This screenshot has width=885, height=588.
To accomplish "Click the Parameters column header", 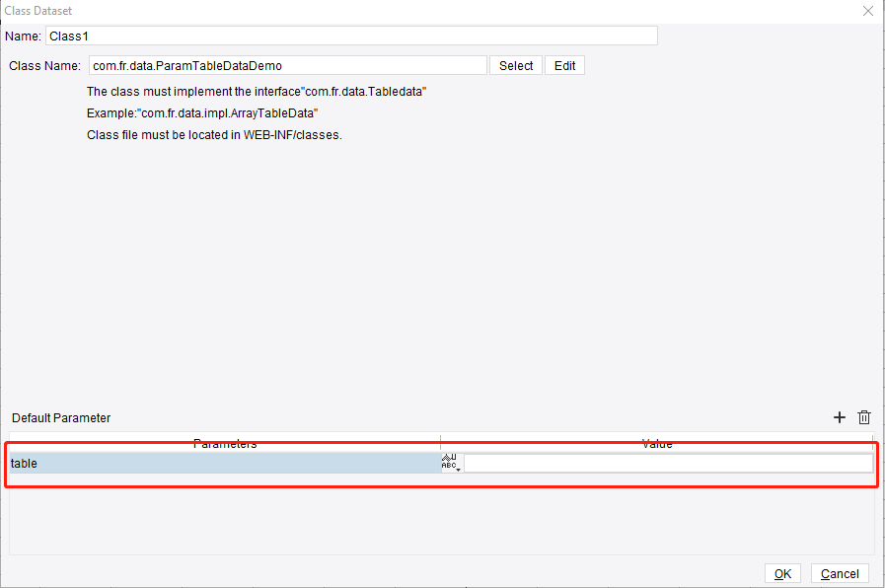I will pyautogui.click(x=225, y=444).
